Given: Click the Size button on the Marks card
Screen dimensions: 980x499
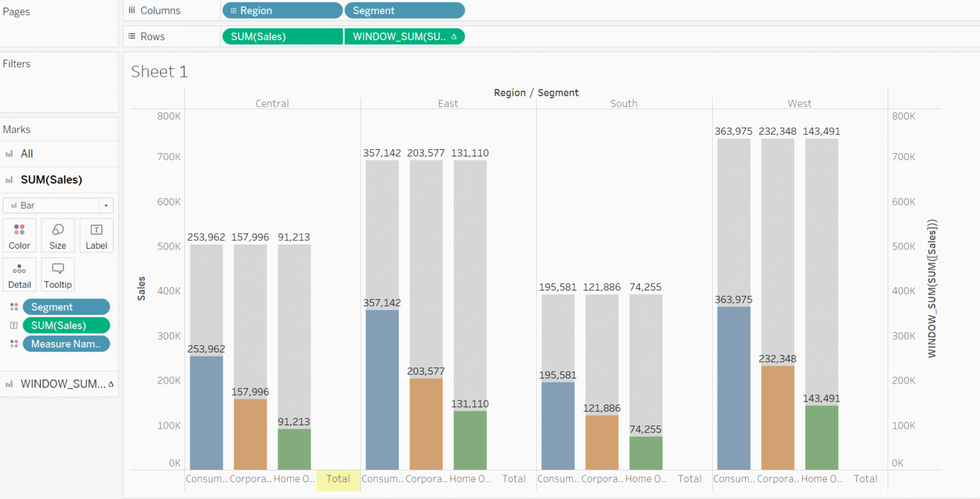Looking at the screenshot, I should 57,235.
